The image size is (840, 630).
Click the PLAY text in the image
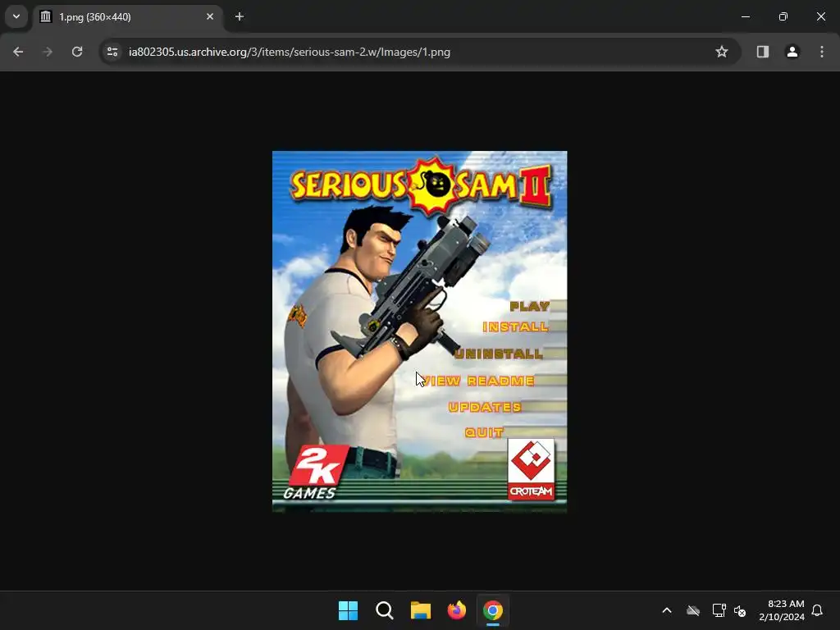click(529, 307)
